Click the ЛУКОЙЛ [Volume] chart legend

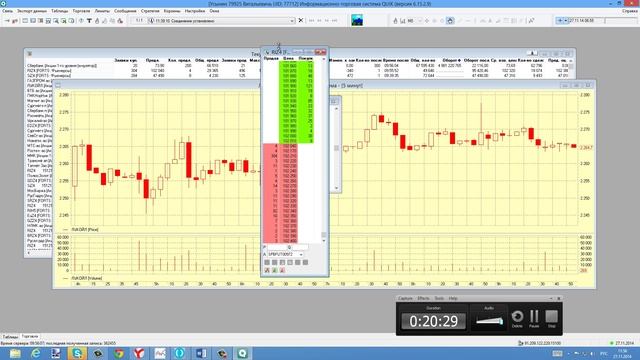click(x=87, y=278)
